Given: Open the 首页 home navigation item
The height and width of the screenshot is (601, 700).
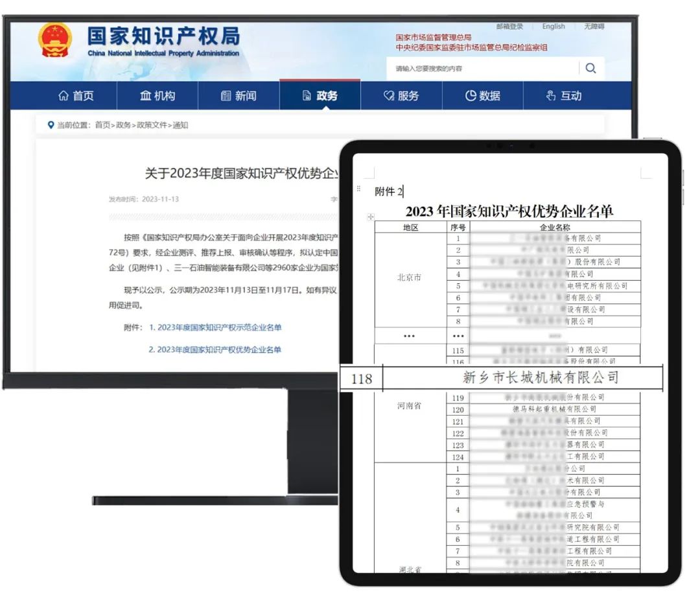Looking at the screenshot, I should click(76, 96).
